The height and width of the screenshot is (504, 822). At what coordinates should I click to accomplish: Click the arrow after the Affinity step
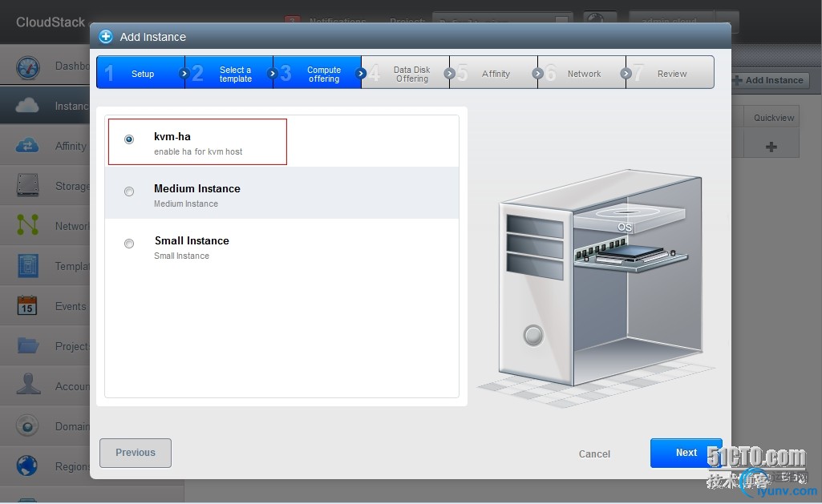coord(537,74)
